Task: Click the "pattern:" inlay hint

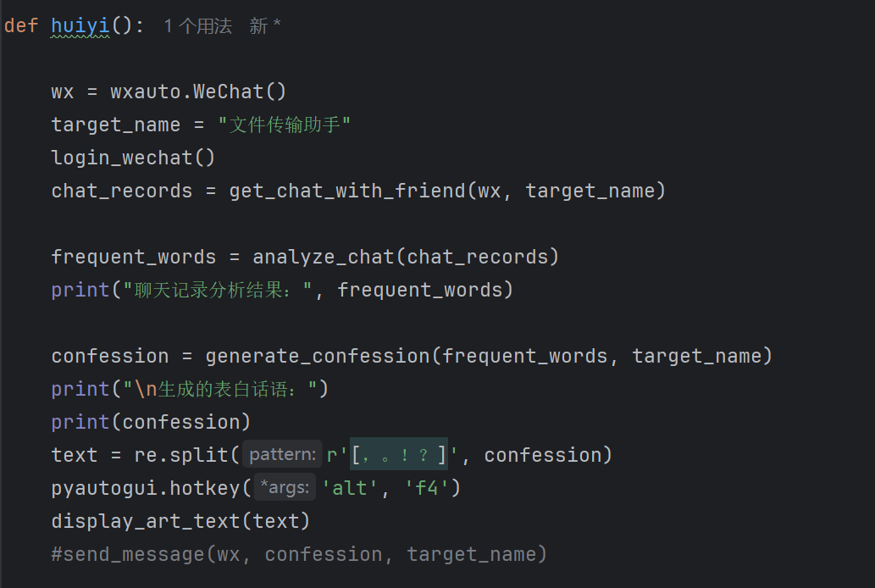Action: point(283,455)
